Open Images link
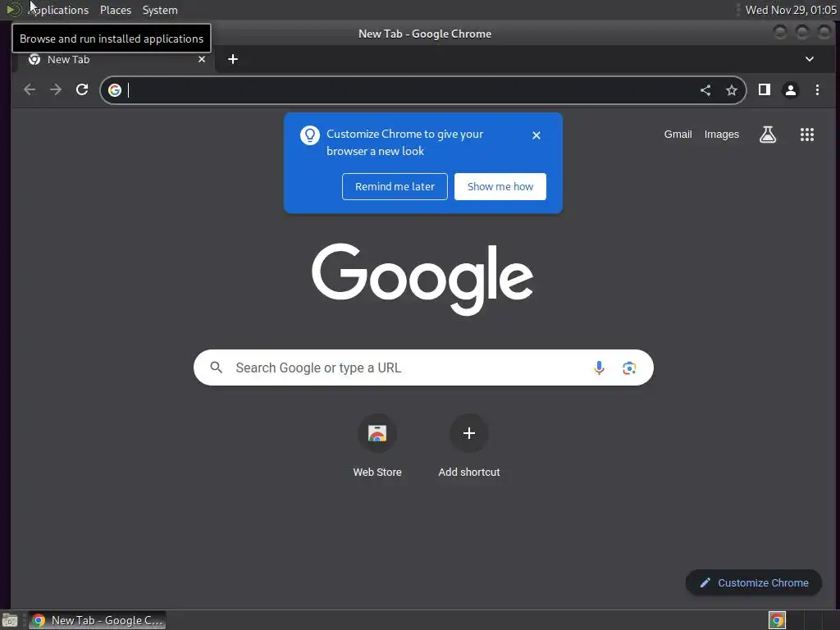Image resolution: width=840 pixels, height=630 pixels. [722, 135]
